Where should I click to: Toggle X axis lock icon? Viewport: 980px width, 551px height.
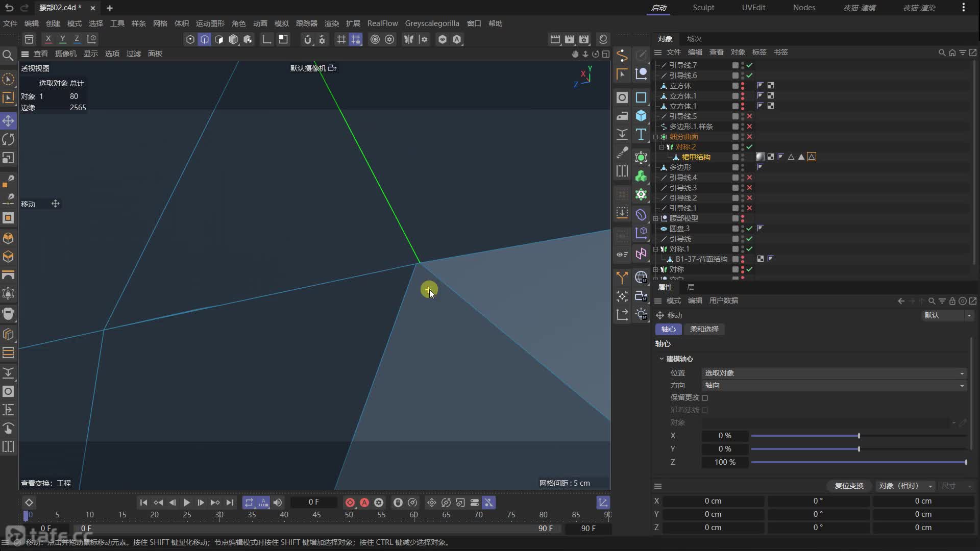[48, 39]
